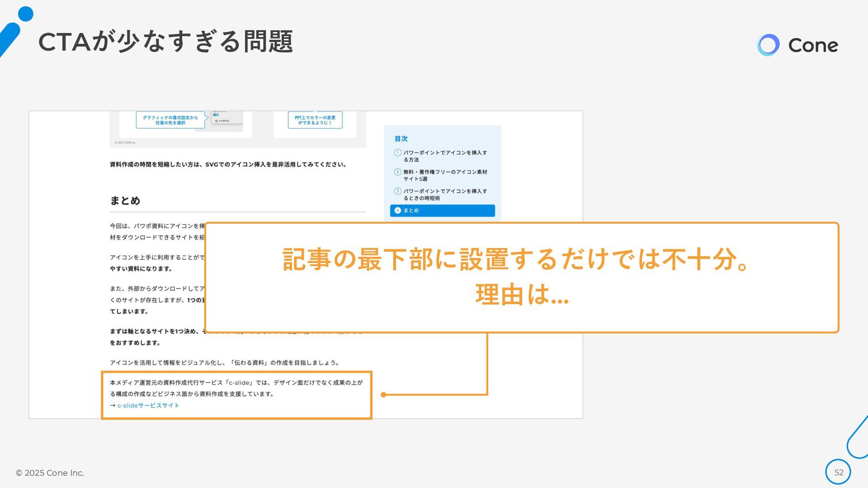Click the page number 52 circle
The width and height of the screenshot is (868, 488).
pos(838,472)
